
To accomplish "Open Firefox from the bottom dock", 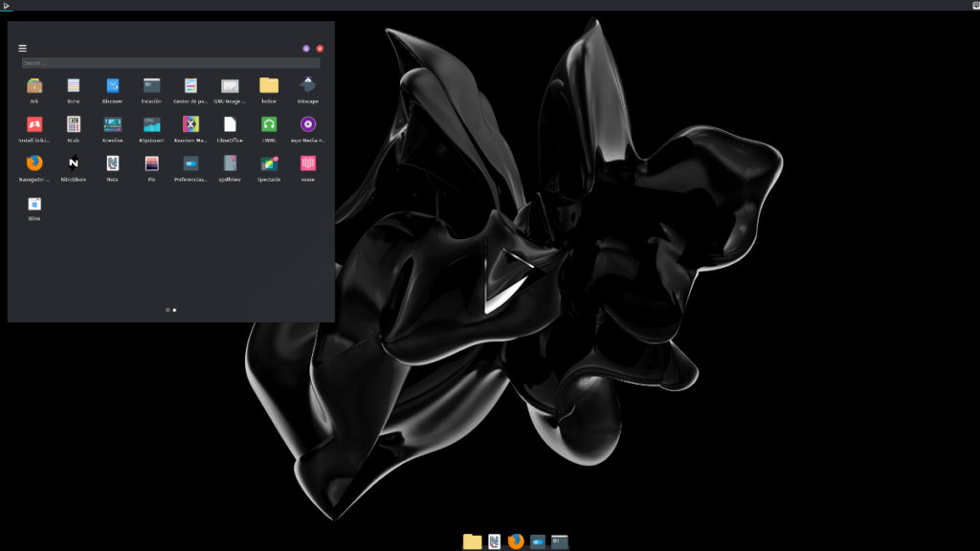I will pos(515,540).
